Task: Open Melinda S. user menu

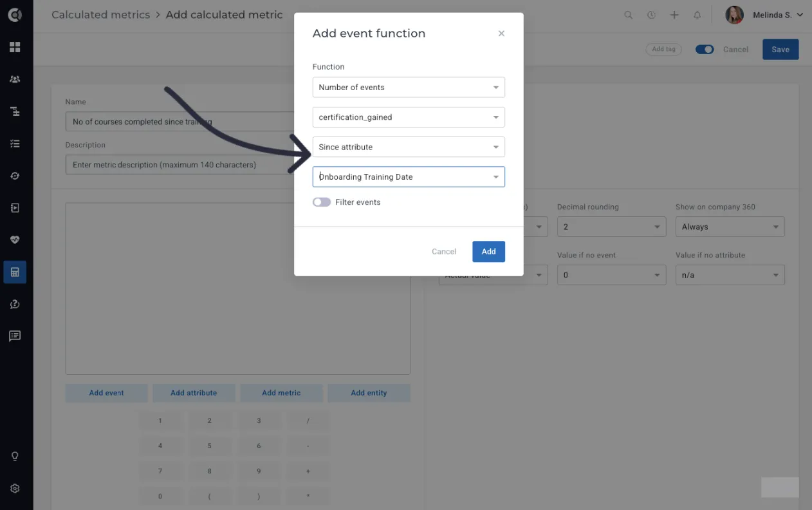Action: [x=764, y=15]
